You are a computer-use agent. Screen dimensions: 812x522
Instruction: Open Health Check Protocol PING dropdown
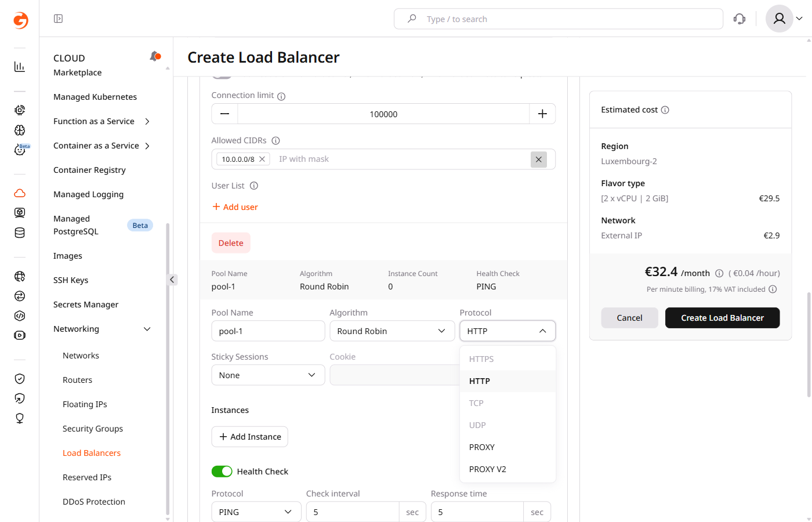pos(256,512)
